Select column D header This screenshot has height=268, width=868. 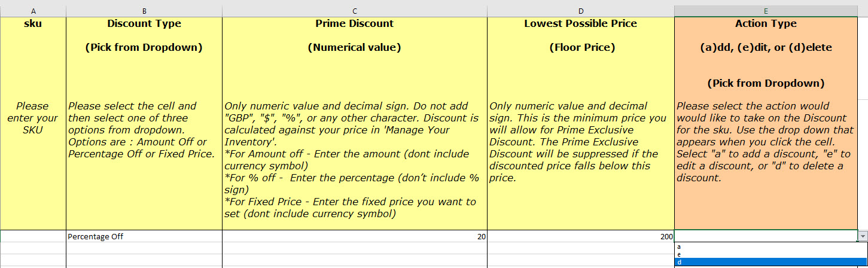581,11
